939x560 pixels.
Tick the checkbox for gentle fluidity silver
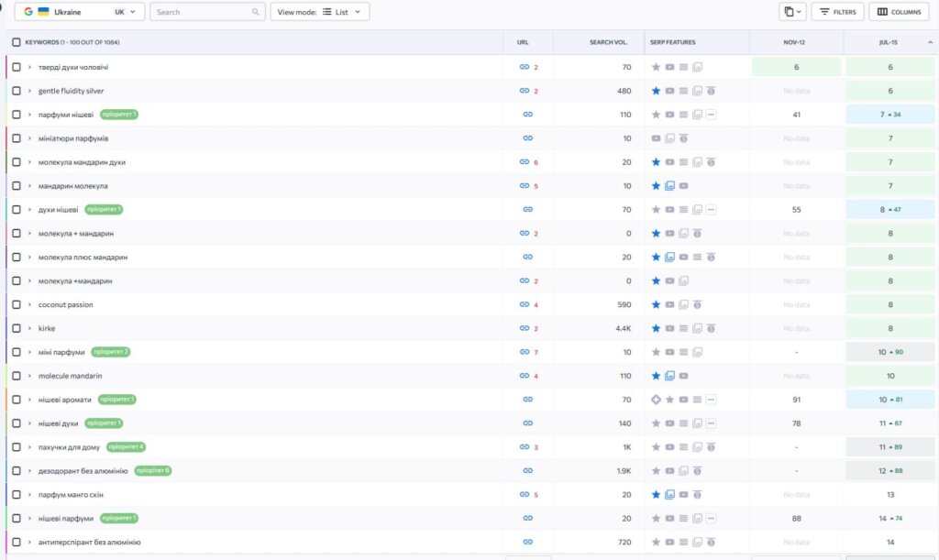[17, 91]
